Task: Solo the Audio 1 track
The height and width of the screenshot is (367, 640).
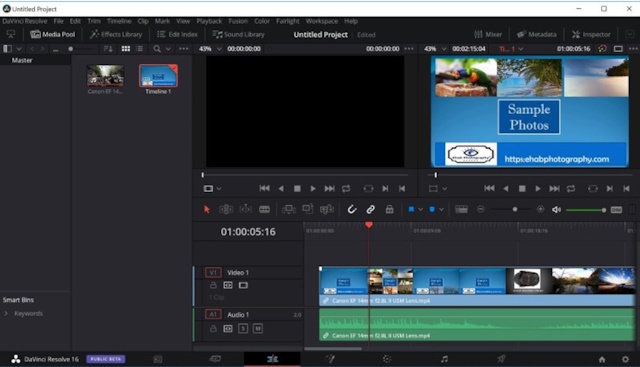Action: tap(243, 328)
